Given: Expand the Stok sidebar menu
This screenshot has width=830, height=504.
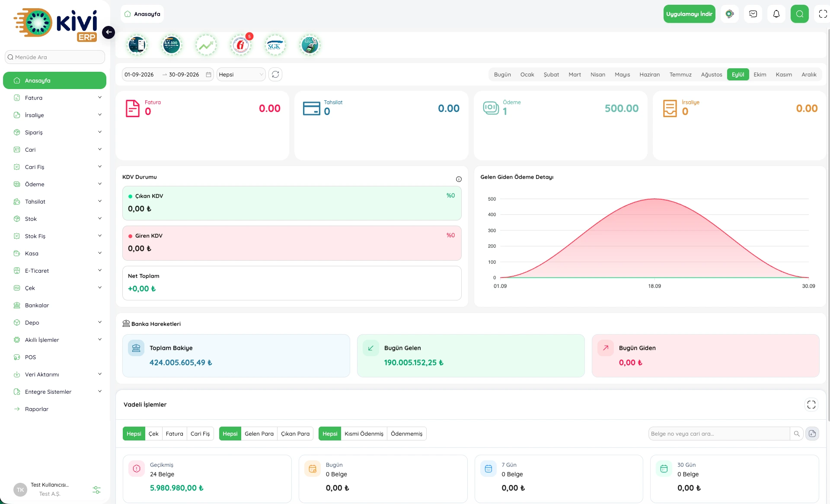Looking at the screenshot, I should click(x=54, y=219).
